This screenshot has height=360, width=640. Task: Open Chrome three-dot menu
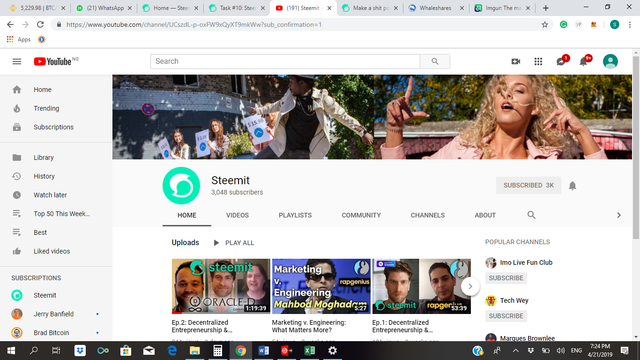(630, 24)
